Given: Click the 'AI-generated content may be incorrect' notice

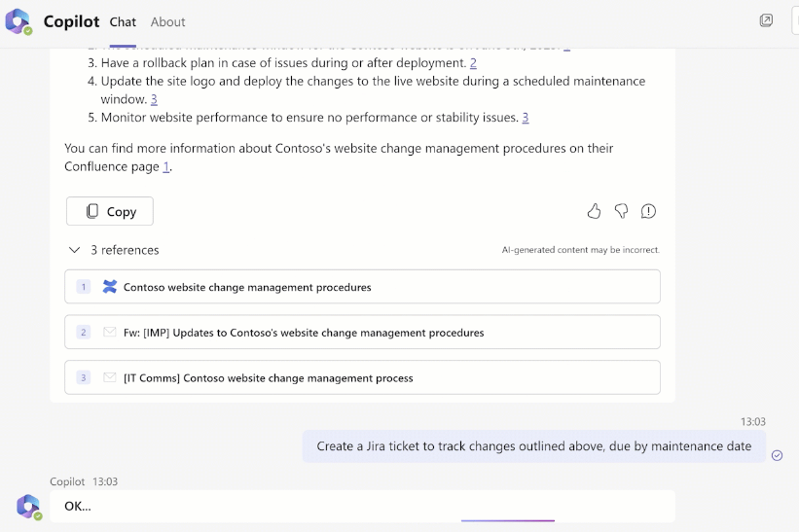Looking at the screenshot, I should [x=580, y=250].
